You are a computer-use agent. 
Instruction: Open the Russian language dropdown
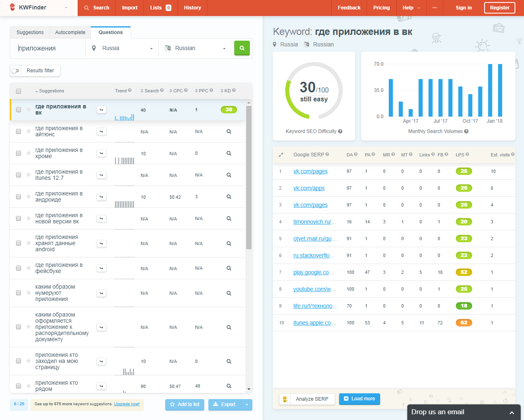[x=196, y=48]
